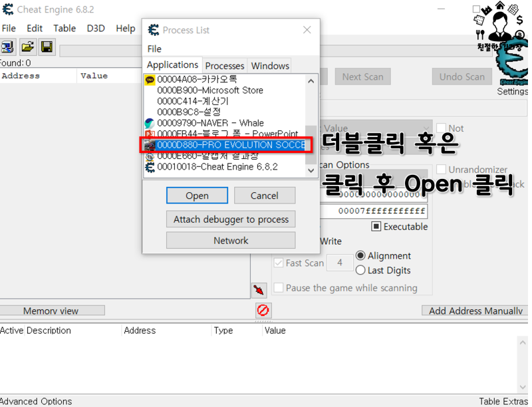
Task: Click Attach debugger to process
Action: coord(231,219)
